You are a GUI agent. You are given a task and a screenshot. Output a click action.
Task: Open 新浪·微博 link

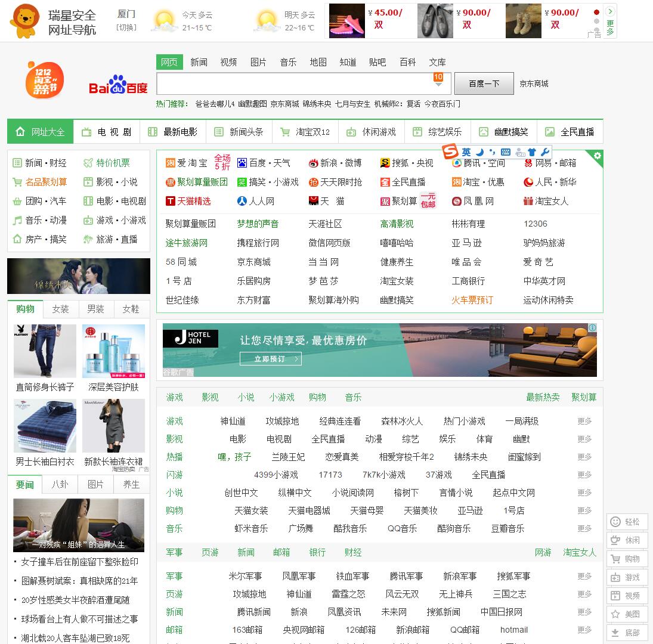pos(335,163)
